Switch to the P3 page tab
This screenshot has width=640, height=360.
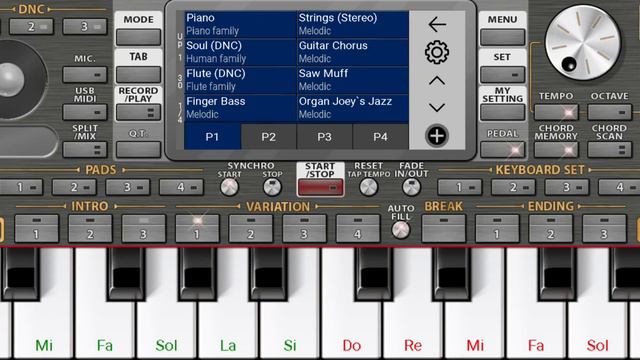pyautogui.click(x=324, y=137)
